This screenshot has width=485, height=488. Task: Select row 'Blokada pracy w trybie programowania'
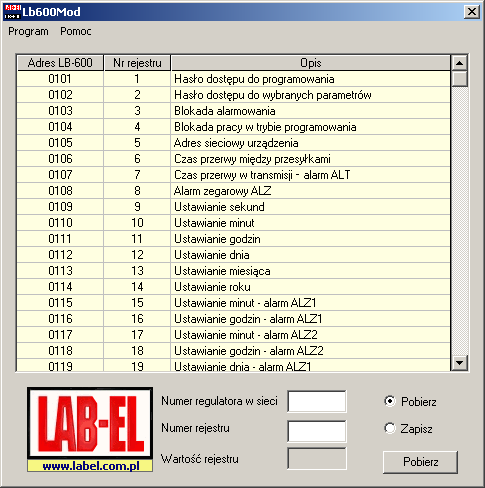[x=233, y=127]
